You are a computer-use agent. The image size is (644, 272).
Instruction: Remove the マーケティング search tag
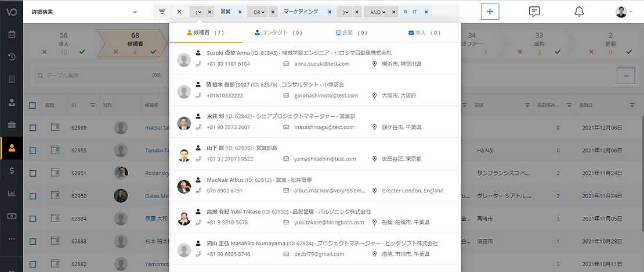(330, 12)
